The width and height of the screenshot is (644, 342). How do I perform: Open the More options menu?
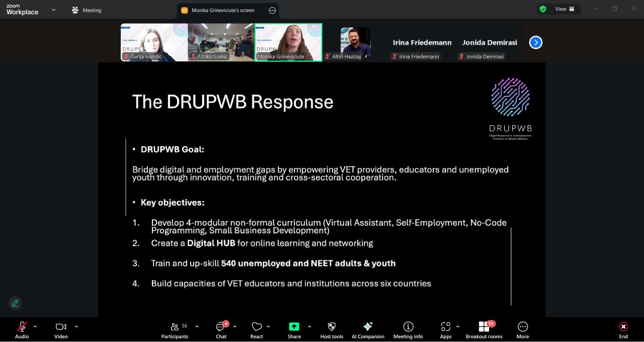pos(523,329)
